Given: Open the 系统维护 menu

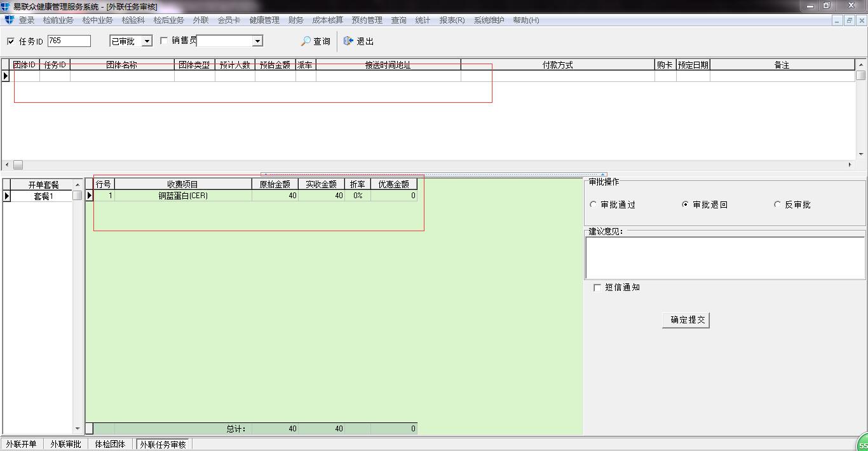Looking at the screenshot, I should [x=489, y=20].
